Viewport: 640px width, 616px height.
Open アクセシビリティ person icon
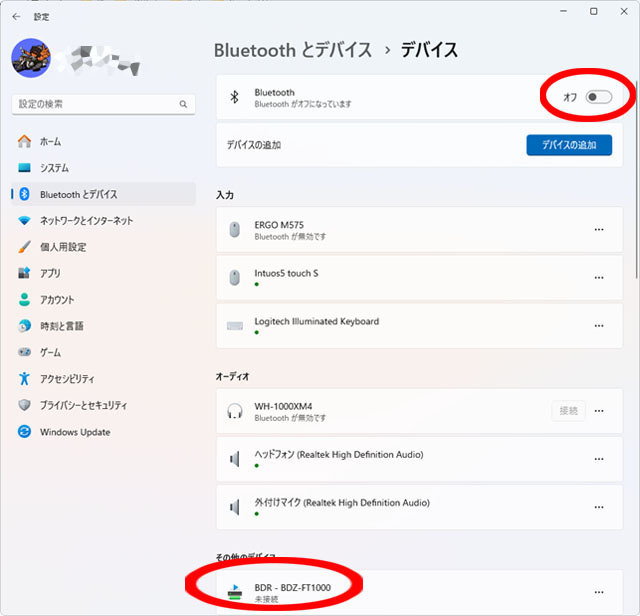point(24,378)
